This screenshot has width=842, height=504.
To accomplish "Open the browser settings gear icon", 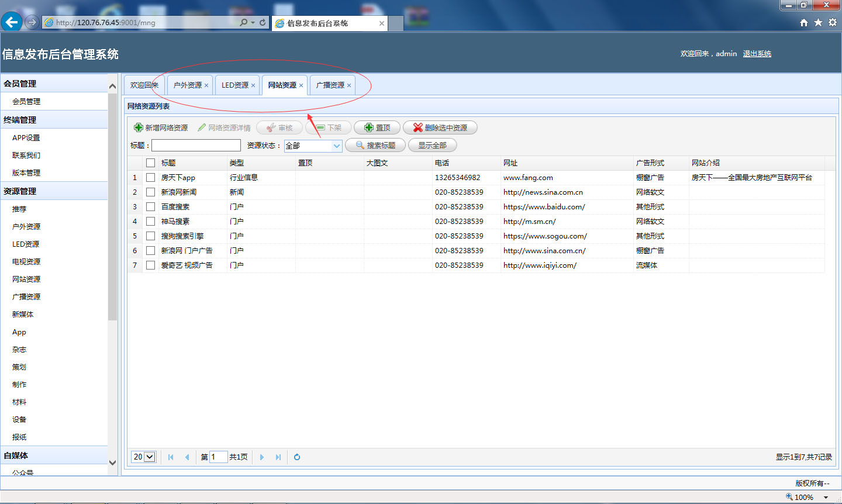I will [x=833, y=22].
